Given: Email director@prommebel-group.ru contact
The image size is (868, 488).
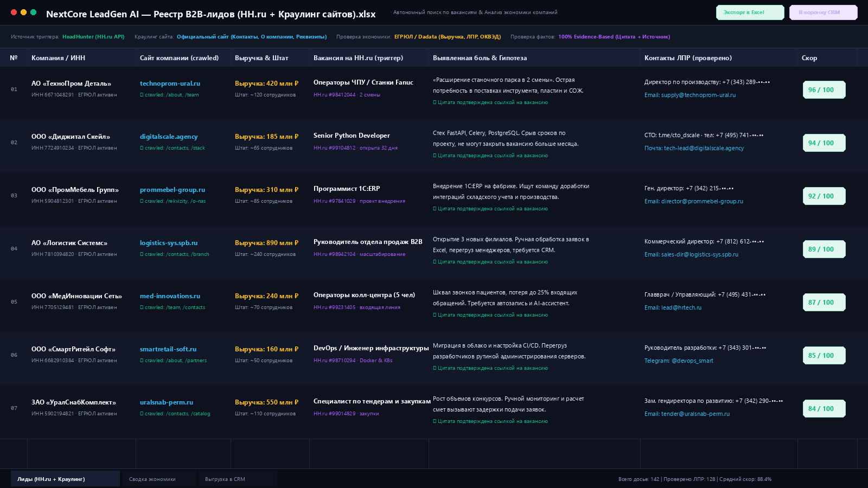Looking at the screenshot, I should [x=694, y=201].
